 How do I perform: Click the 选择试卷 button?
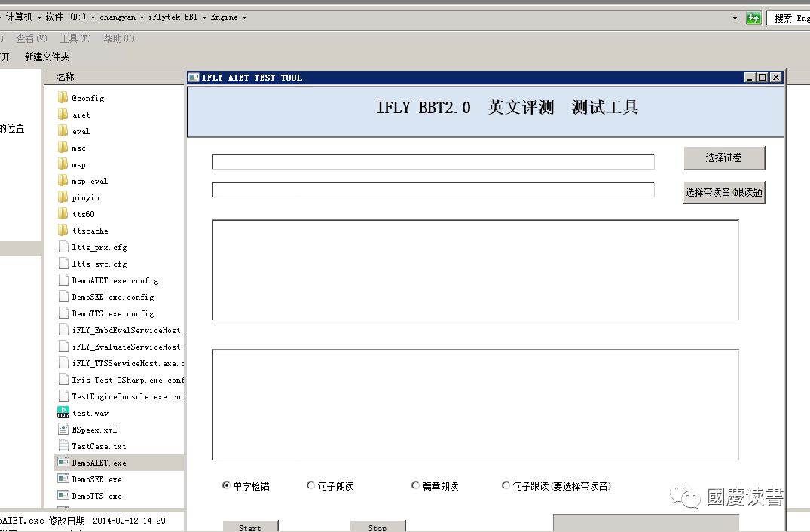pyautogui.click(x=724, y=158)
